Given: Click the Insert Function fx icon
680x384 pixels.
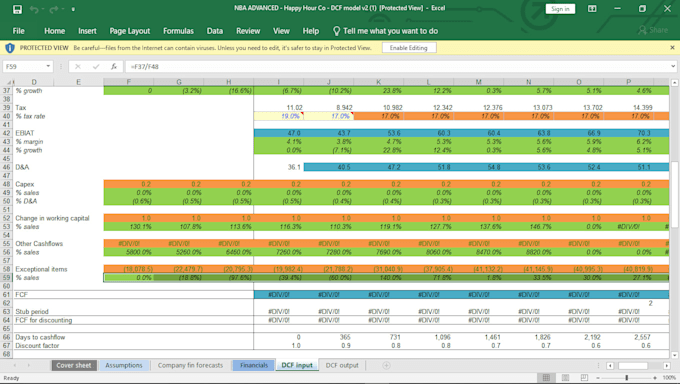Looking at the screenshot, I should 114,66.
